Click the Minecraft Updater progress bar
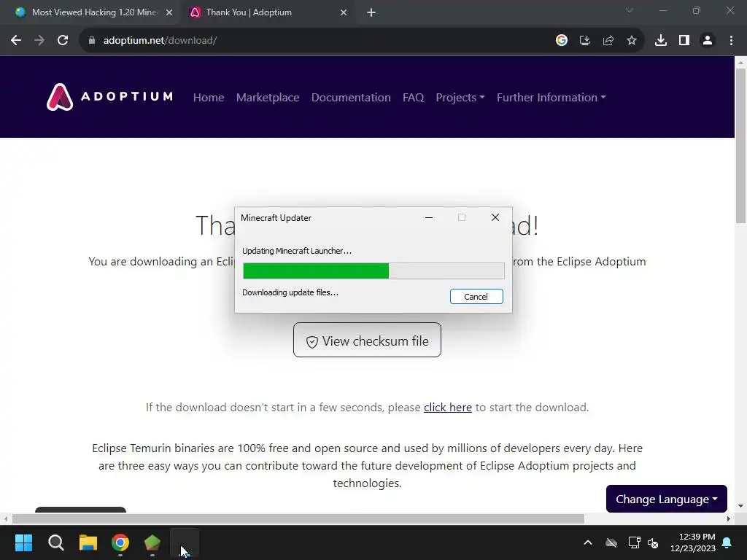This screenshot has height=560, width=747. 373,271
